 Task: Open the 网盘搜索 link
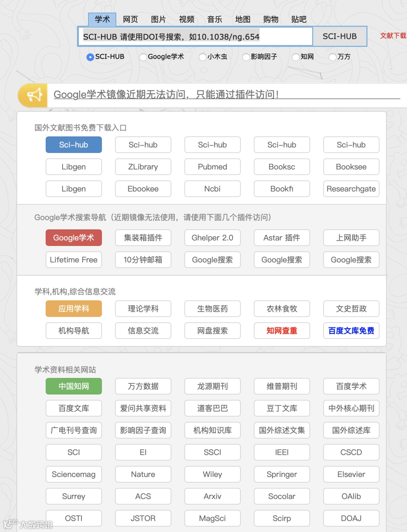click(213, 331)
